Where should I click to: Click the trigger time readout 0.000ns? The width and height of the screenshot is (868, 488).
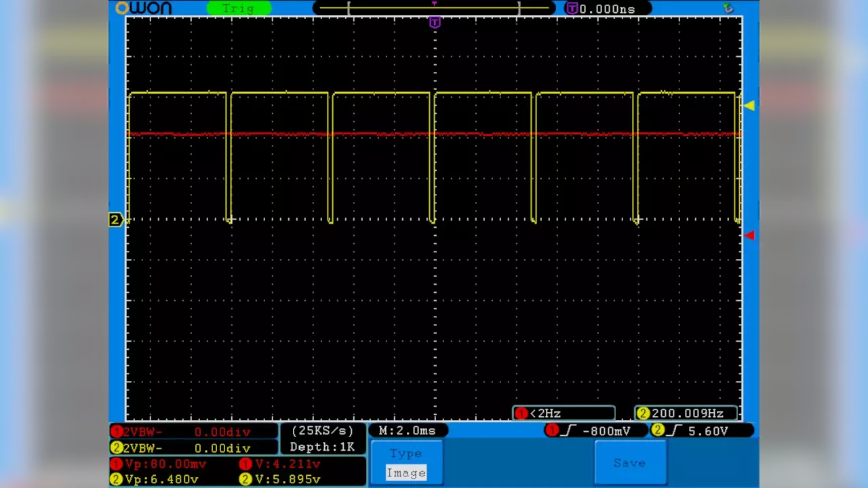[607, 9]
